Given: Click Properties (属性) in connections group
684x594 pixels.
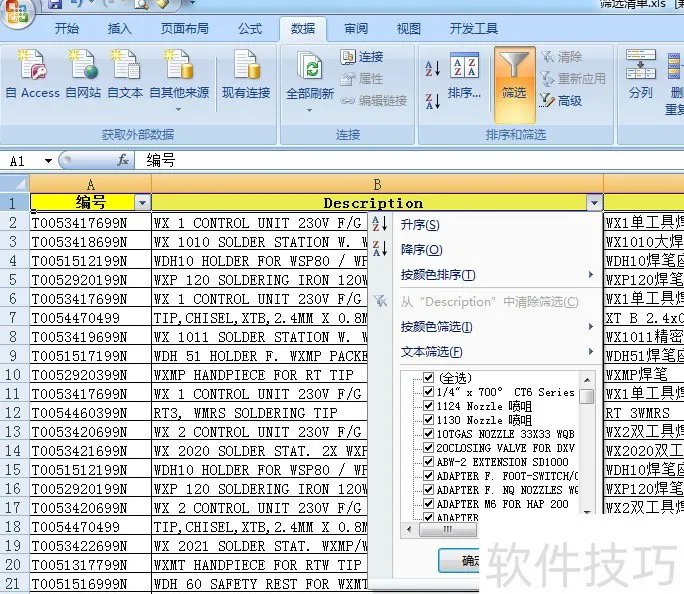Looking at the screenshot, I should (362, 79).
